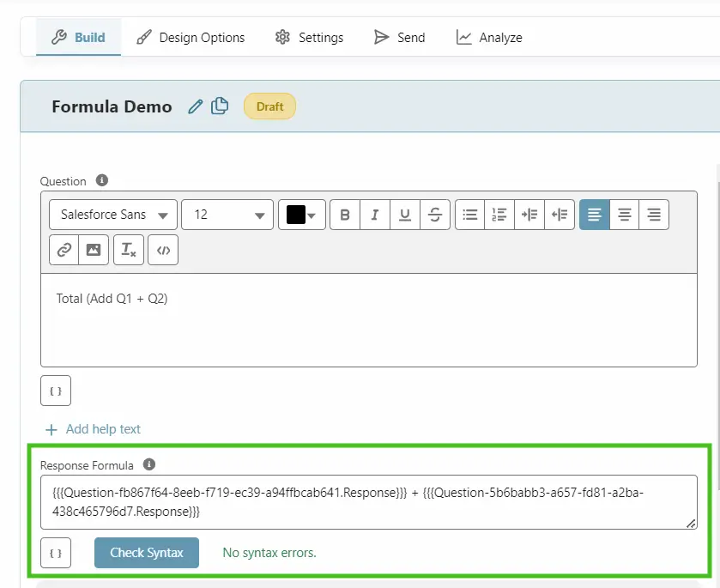720x588 pixels.
Task: Click the bulleted list icon
Action: 469,215
